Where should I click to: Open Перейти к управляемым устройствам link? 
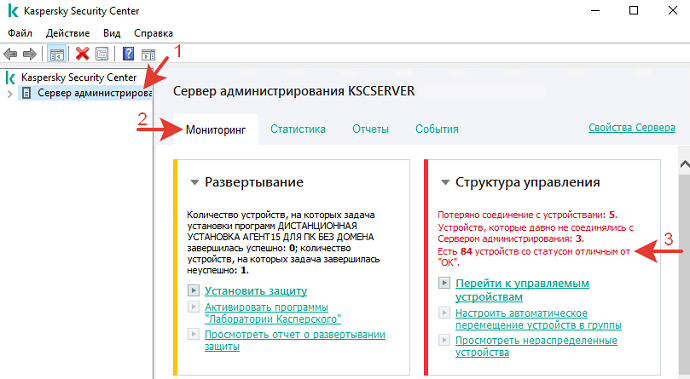tap(522, 290)
